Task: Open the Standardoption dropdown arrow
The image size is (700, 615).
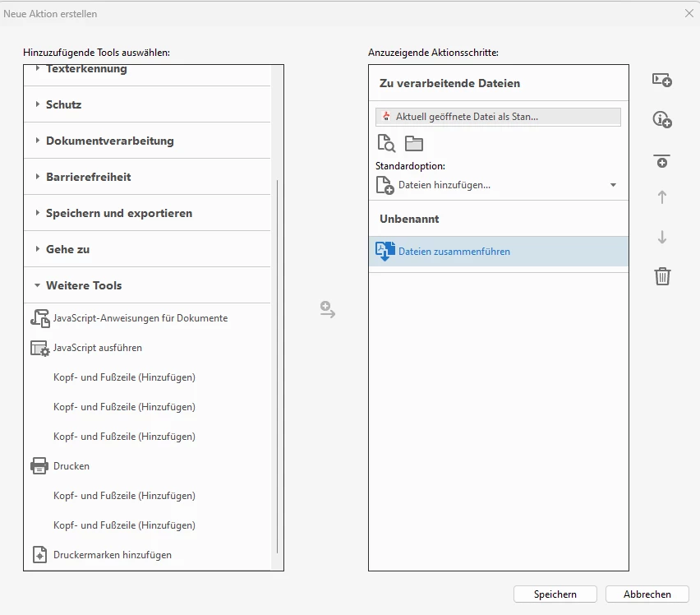Action: (614, 185)
